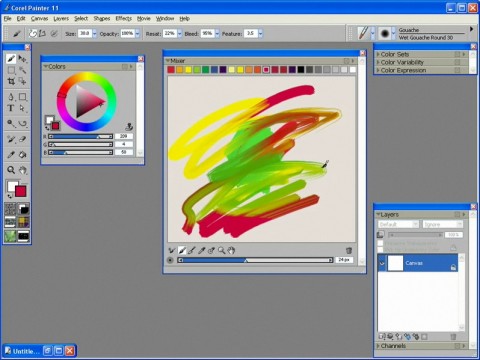Click the Mixer brush size slider
Screen dimensions: 480x360
255,260
